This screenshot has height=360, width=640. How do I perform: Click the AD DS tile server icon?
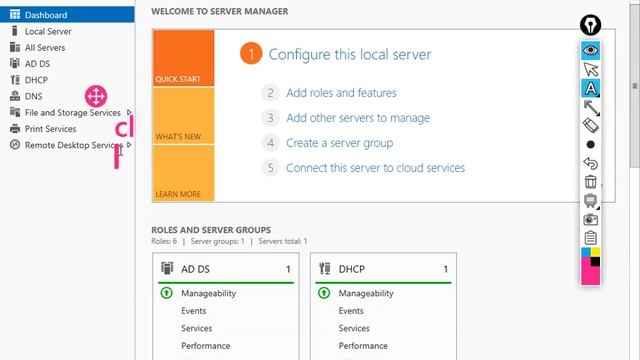coord(167,269)
